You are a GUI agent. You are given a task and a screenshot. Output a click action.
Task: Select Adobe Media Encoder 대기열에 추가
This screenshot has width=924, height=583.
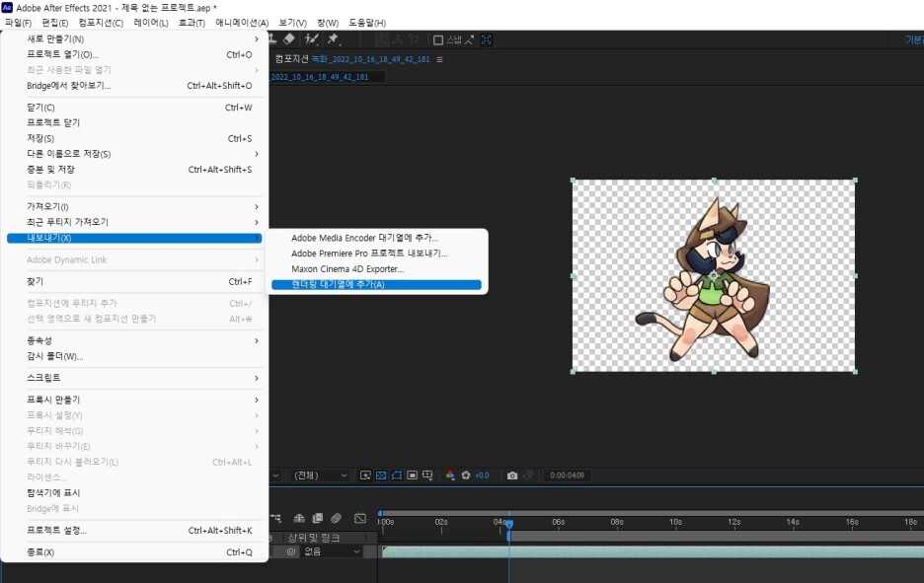pyautogui.click(x=376, y=238)
